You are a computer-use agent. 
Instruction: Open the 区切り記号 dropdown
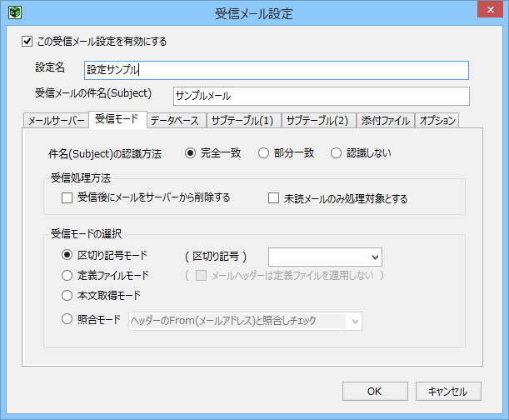[x=325, y=257]
